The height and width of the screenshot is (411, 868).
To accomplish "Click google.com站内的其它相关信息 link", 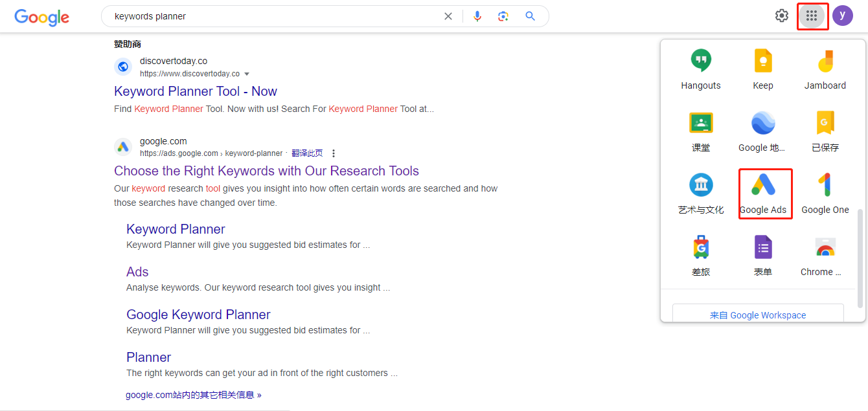I will [194, 395].
